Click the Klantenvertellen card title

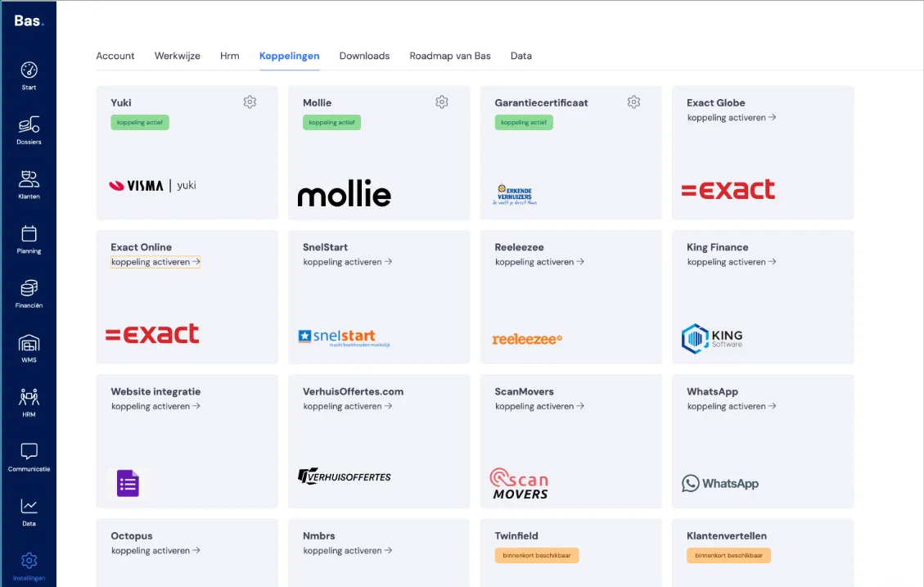click(727, 535)
